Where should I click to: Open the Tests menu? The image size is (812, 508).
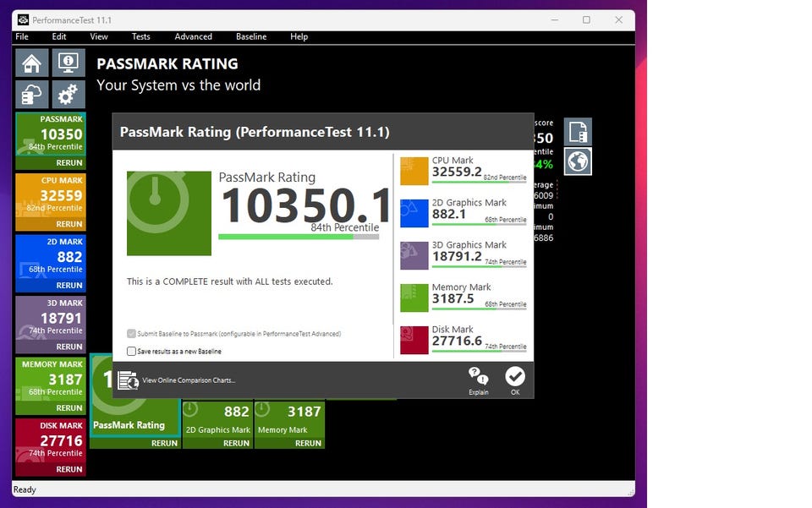(141, 36)
